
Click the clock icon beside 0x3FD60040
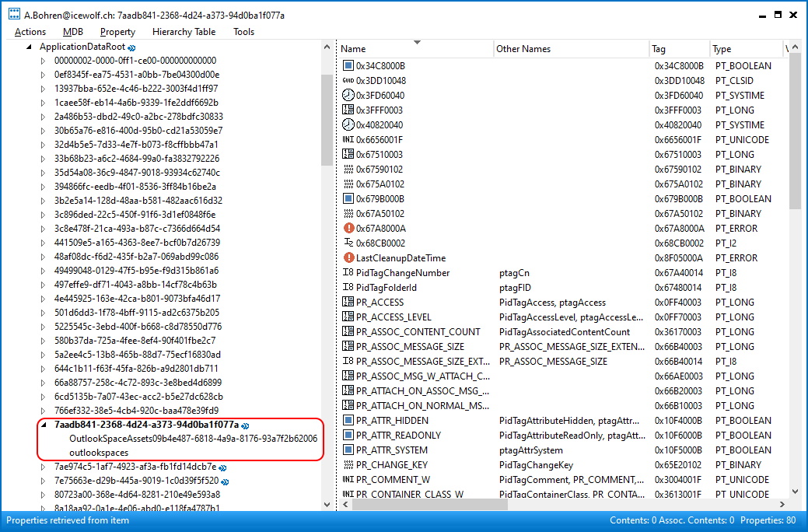click(348, 95)
